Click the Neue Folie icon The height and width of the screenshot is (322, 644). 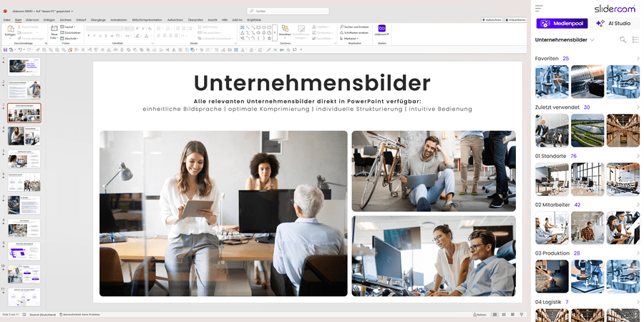[54, 31]
